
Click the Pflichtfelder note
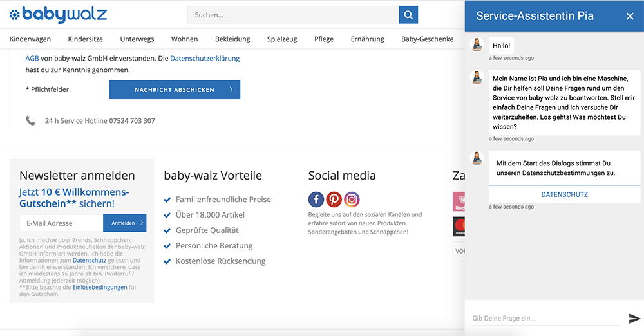[x=47, y=89]
